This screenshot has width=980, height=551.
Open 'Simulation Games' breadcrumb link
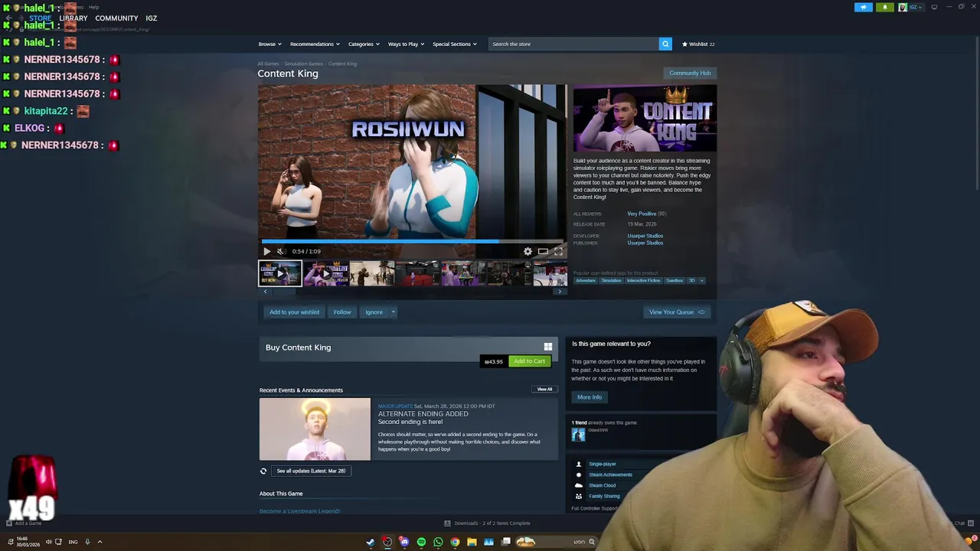[304, 64]
